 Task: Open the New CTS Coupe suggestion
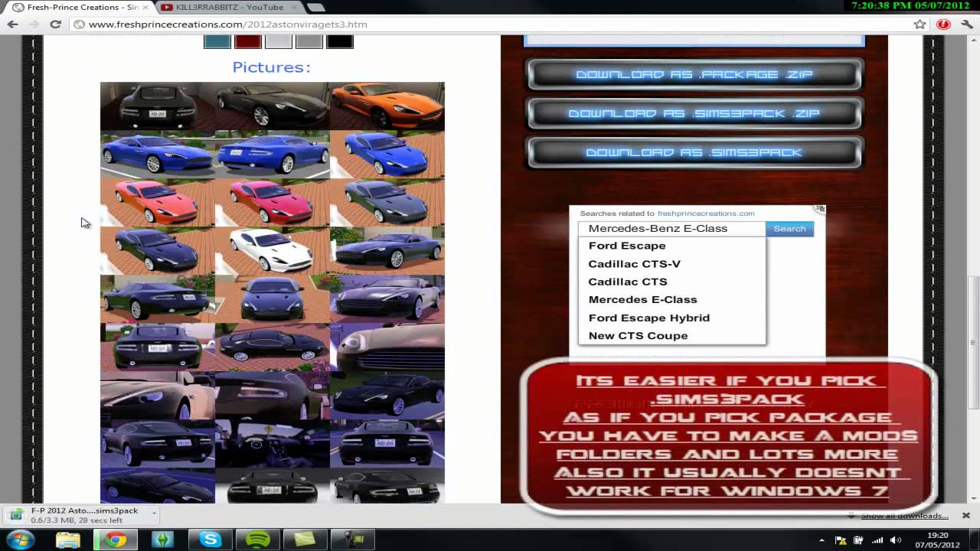(638, 336)
